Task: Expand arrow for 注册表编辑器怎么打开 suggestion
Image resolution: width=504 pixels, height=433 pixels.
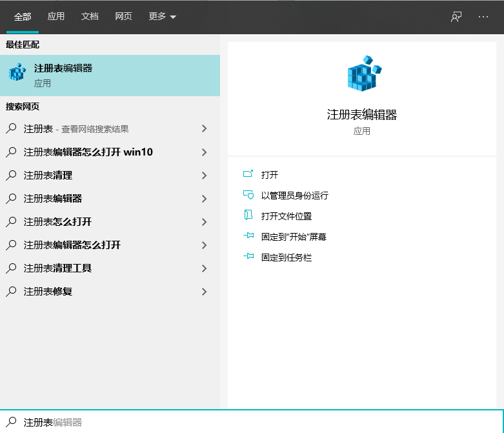Action: pos(204,245)
